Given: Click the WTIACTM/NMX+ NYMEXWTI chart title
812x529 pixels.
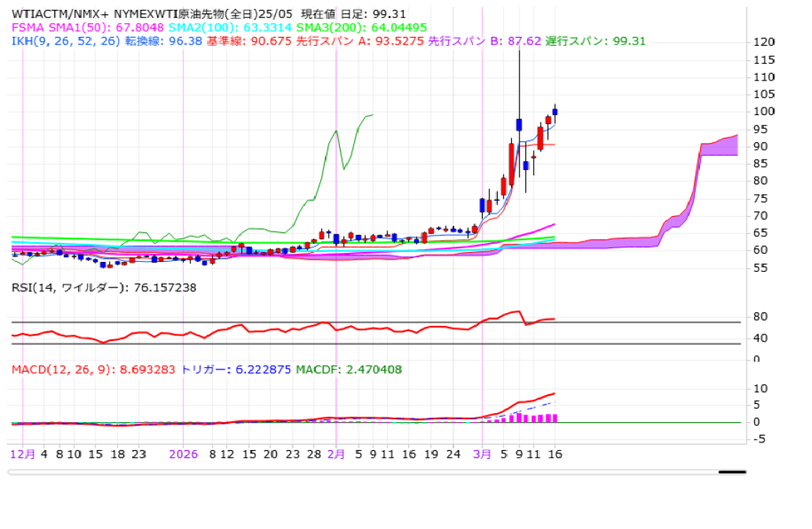Looking at the screenshot, I should click(90, 14).
